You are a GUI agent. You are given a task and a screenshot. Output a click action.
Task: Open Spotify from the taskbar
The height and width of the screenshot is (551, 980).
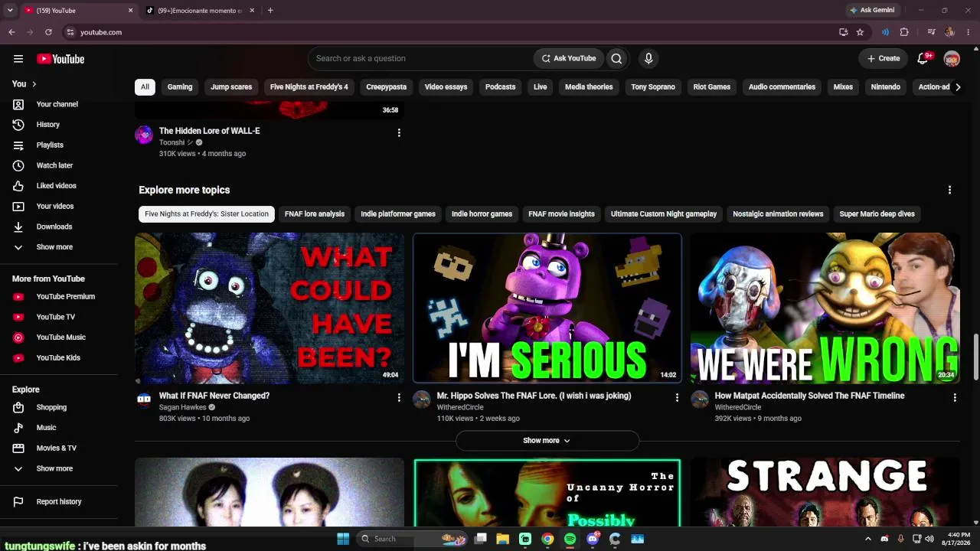click(x=570, y=539)
